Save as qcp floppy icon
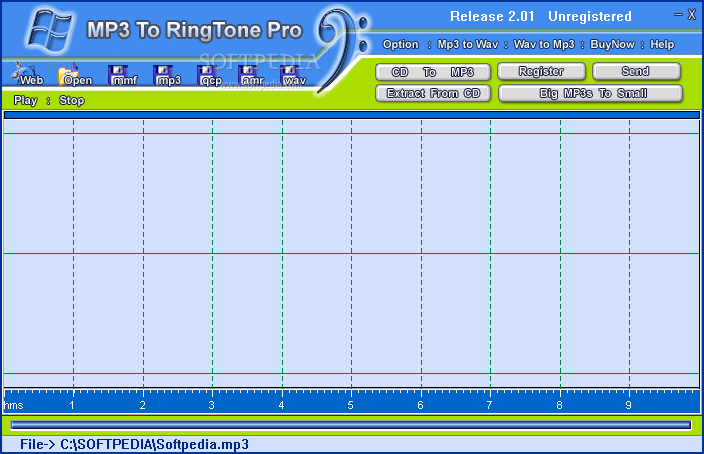This screenshot has width=704, height=454. (x=210, y=75)
